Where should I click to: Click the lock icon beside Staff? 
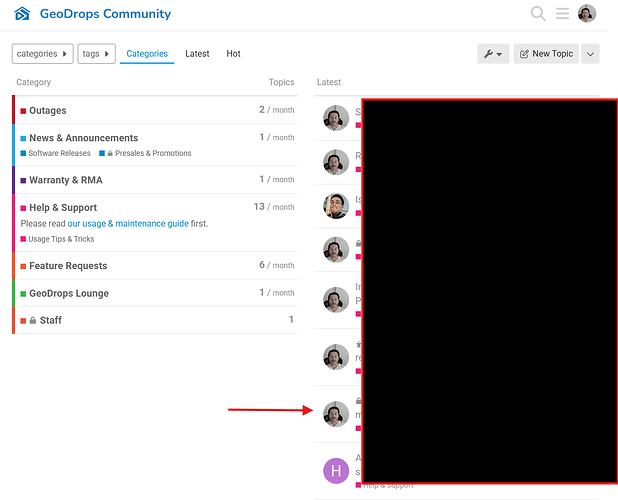pos(33,320)
